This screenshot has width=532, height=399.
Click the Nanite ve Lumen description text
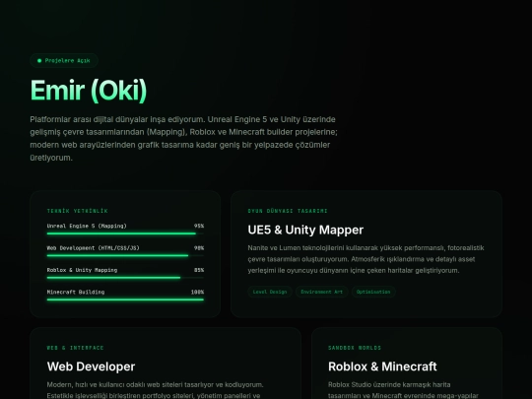tap(366, 259)
